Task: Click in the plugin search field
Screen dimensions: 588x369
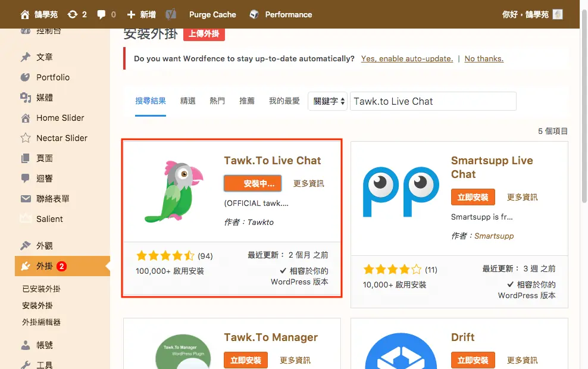Action: tap(433, 101)
